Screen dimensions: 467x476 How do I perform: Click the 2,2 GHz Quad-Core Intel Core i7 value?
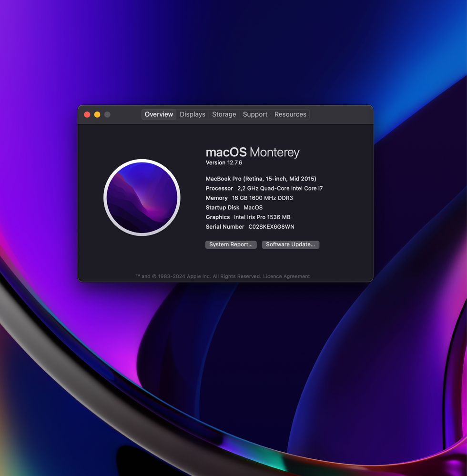tap(280, 189)
